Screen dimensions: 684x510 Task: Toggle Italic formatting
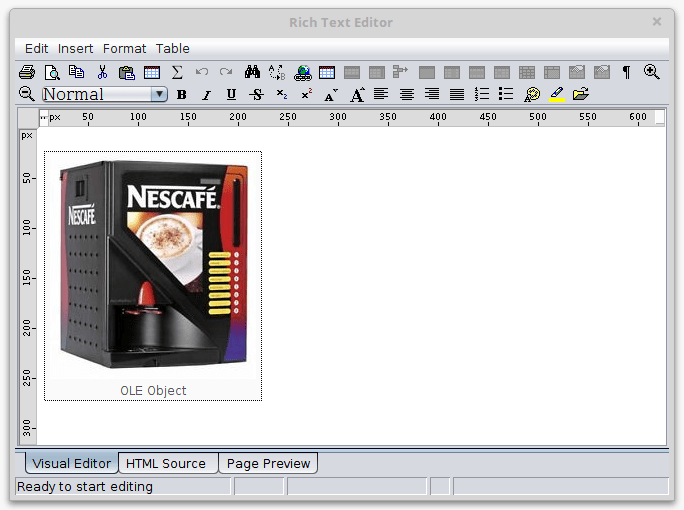point(206,95)
